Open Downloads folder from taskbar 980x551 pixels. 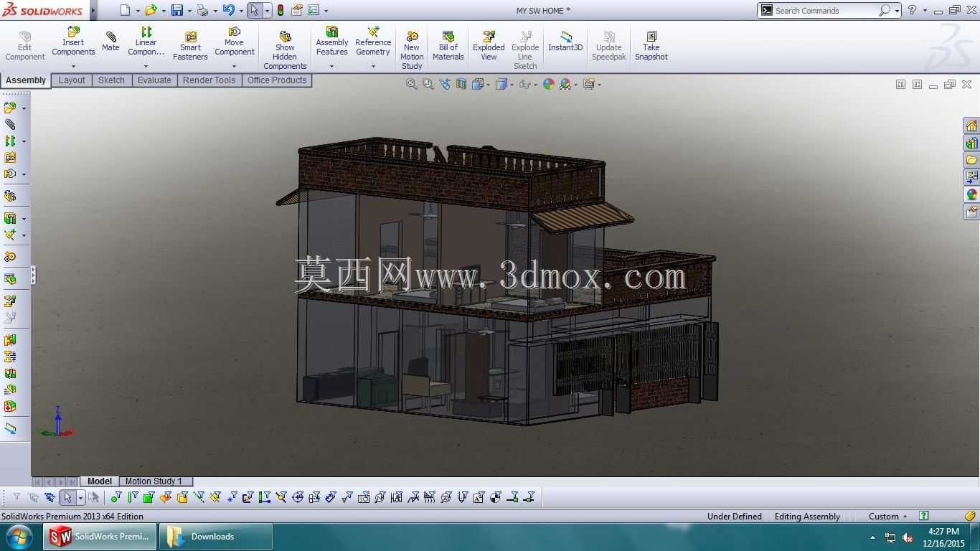click(x=216, y=537)
